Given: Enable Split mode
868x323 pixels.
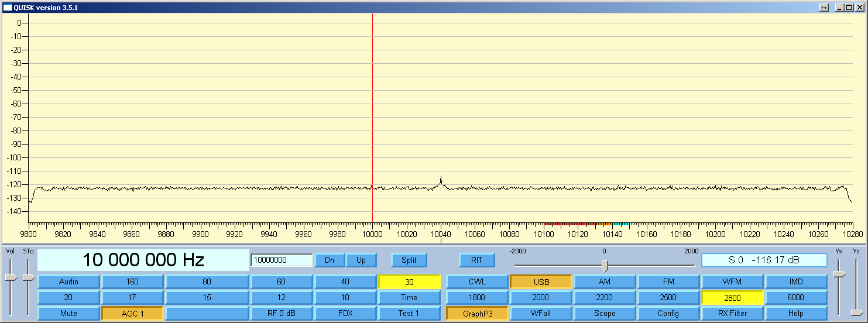Looking at the screenshot, I should coord(409,260).
